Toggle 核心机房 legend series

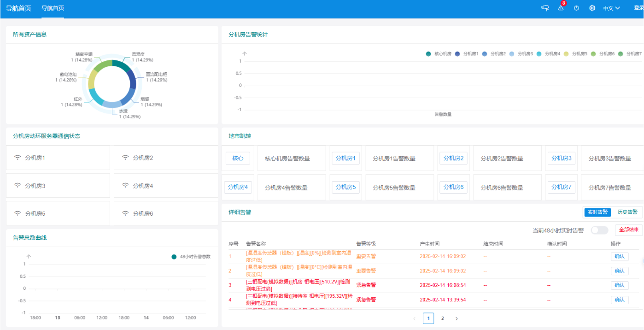coord(439,54)
